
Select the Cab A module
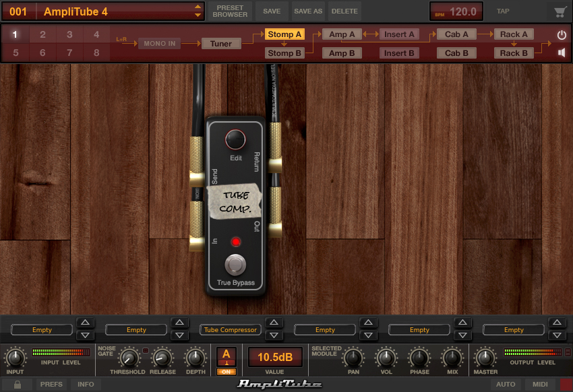pyautogui.click(x=456, y=34)
